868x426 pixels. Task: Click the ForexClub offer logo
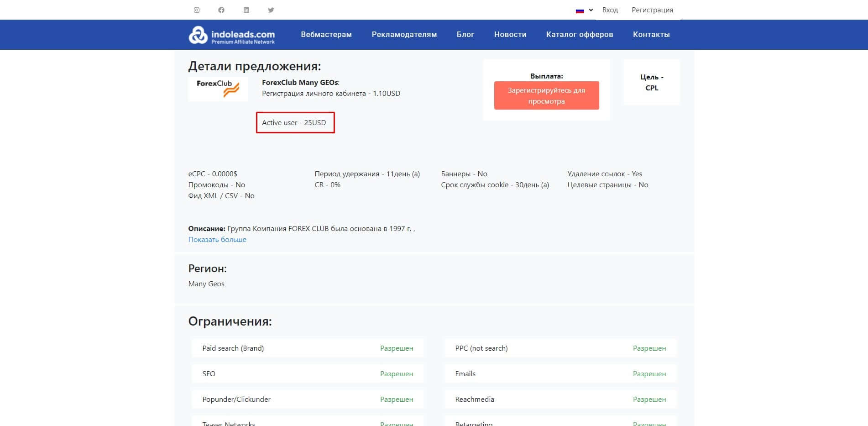click(218, 89)
